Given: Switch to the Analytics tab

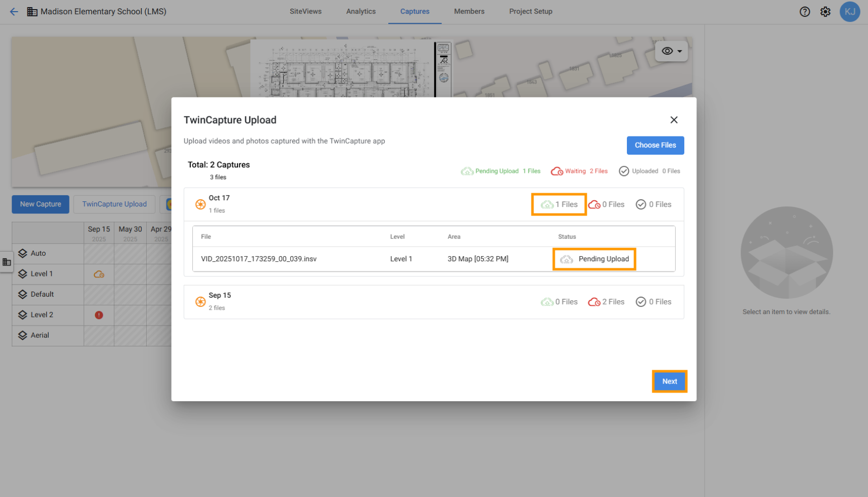Looking at the screenshot, I should tap(361, 12).
